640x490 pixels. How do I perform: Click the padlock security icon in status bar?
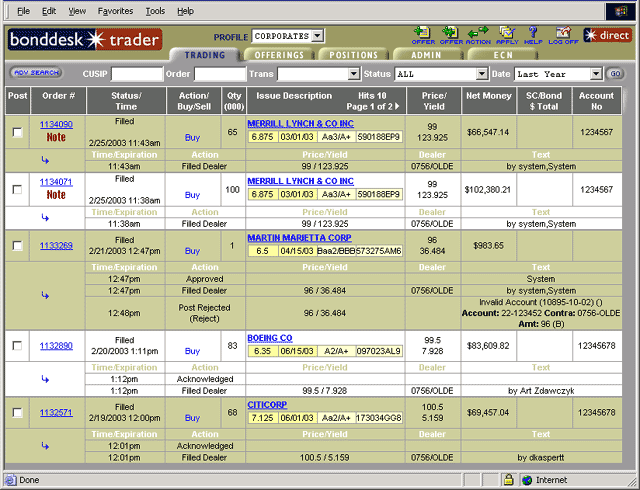508,479
